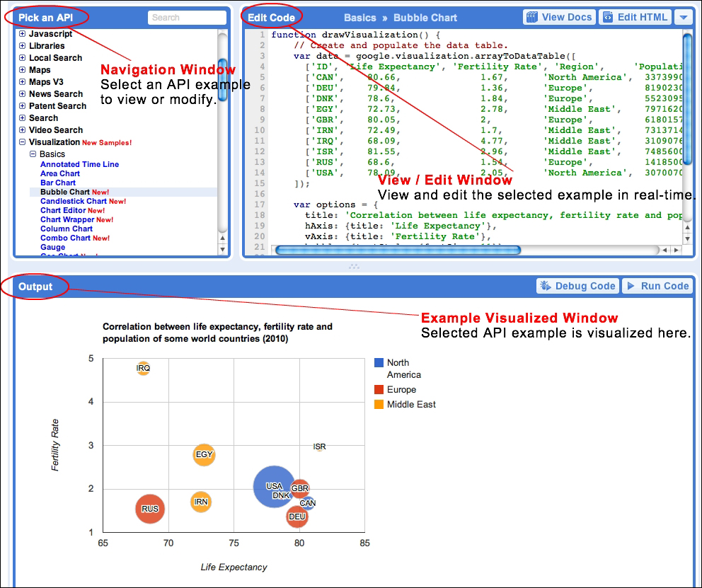Click the Edit HTML icon button
The width and height of the screenshot is (702, 588).
point(609,18)
